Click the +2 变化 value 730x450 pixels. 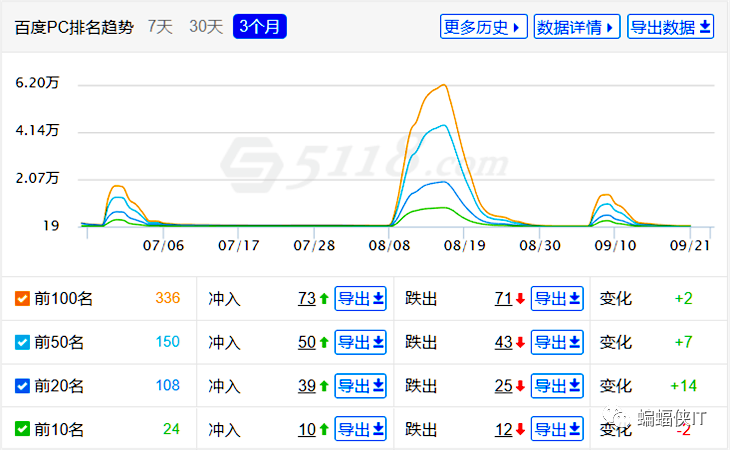(683, 298)
